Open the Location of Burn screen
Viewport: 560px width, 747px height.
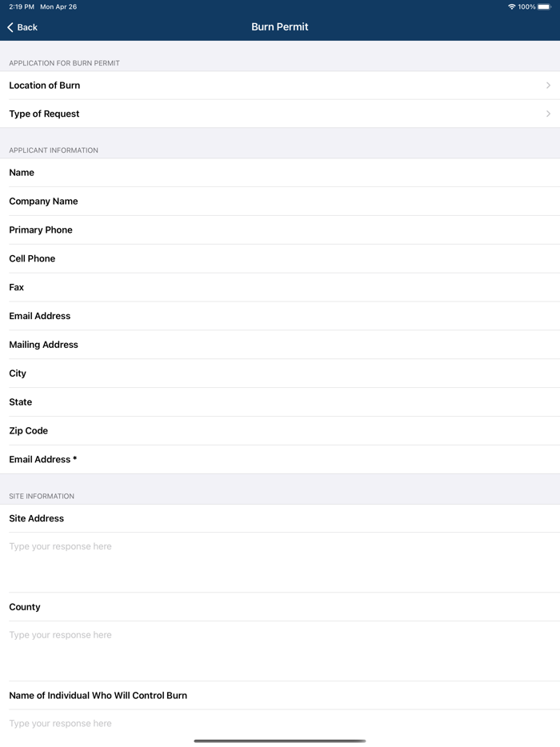coord(280,85)
